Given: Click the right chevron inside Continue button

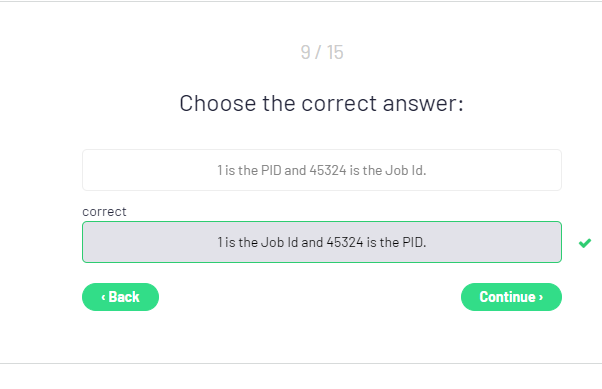Looking at the screenshot, I should tap(541, 297).
